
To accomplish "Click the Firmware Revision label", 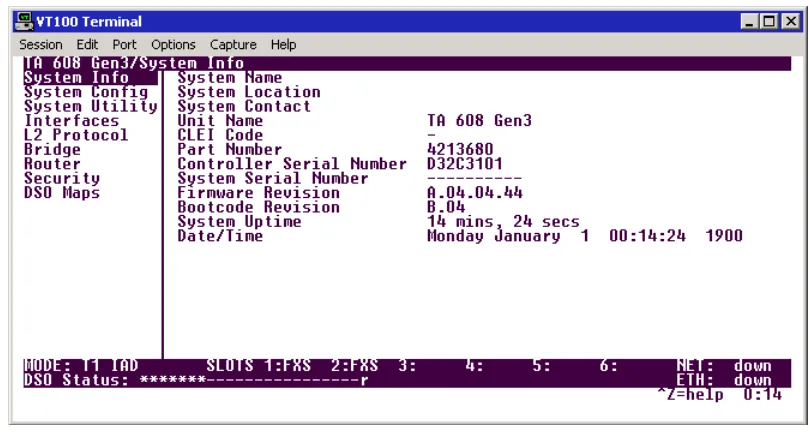I will pyautogui.click(x=259, y=193).
